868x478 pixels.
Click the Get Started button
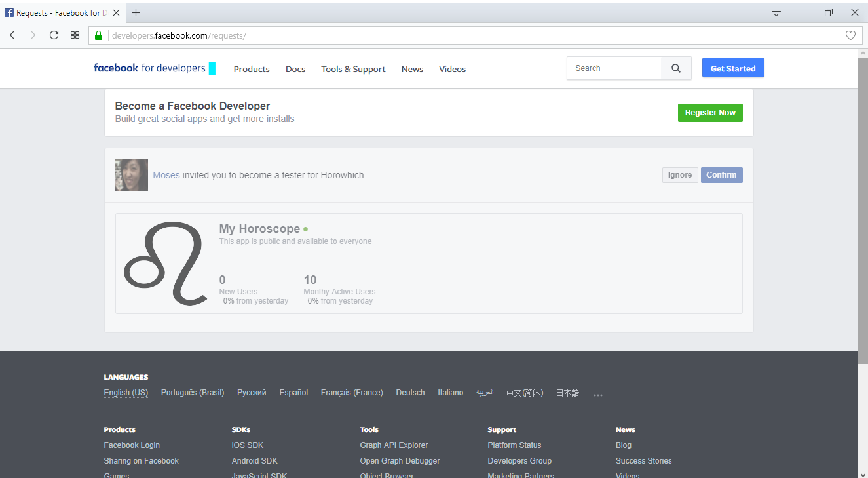click(x=733, y=68)
